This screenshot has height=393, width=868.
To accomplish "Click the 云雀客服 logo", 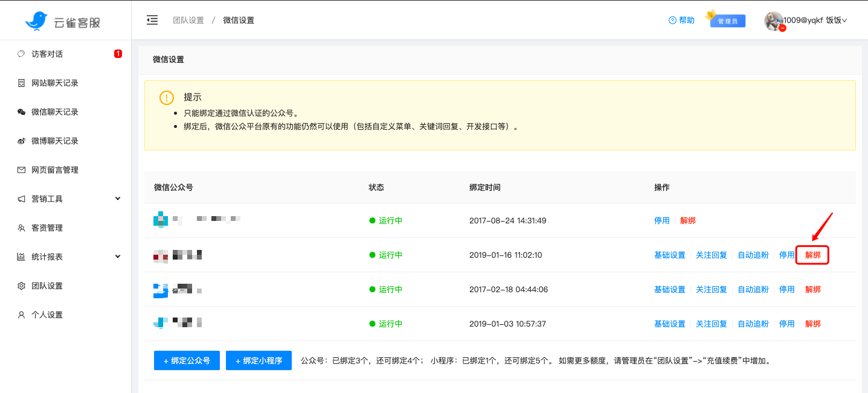I will (x=60, y=20).
